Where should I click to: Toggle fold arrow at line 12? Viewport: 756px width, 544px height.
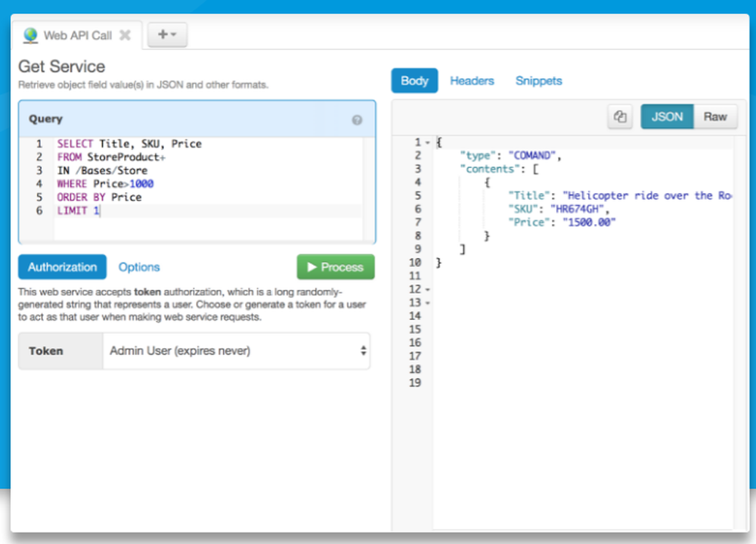[x=428, y=290]
